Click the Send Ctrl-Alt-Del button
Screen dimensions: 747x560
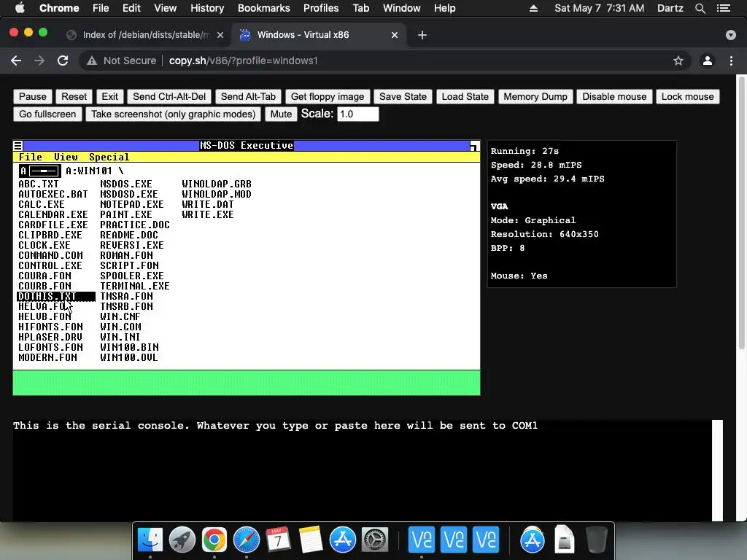tap(169, 97)
